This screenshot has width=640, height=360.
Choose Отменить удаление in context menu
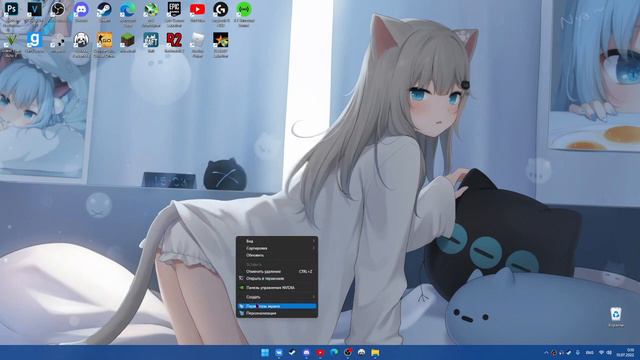click(x=277, y=271)
